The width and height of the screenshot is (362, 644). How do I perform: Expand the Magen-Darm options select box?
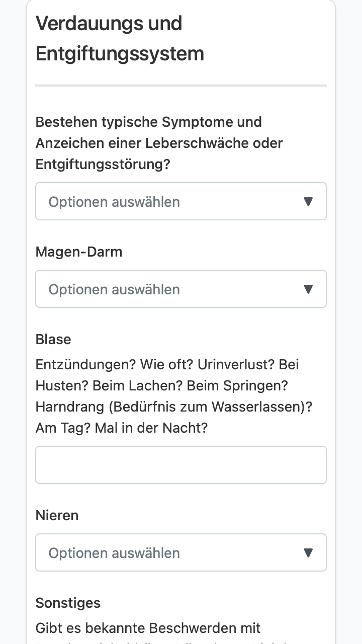coord(181,289)
